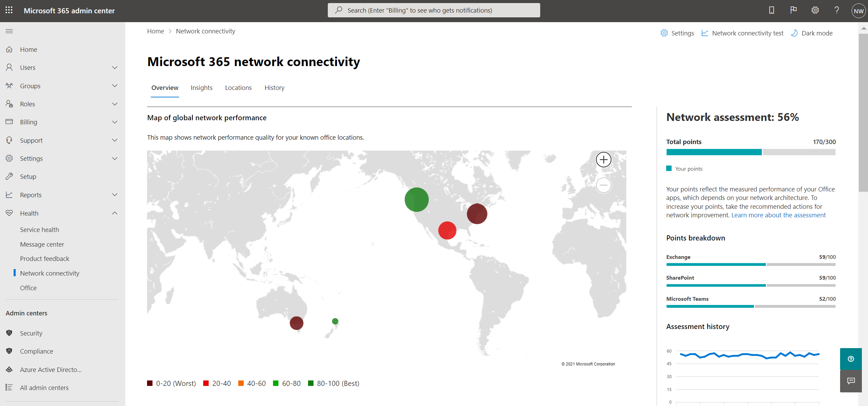Click the Service health sidebar icon
Viewport: 868px width, 406px height.
[39, 229]
